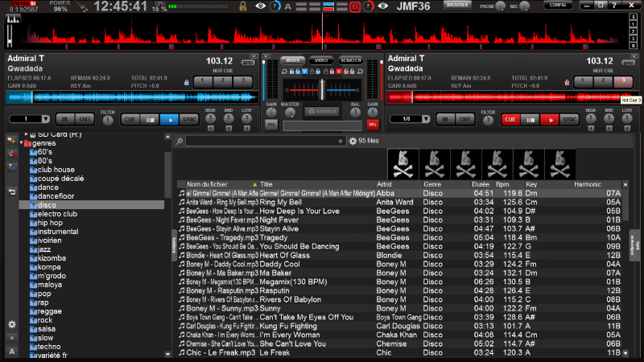
Task: Click the padlock icon in the top bar
Action: coord(243,6)
